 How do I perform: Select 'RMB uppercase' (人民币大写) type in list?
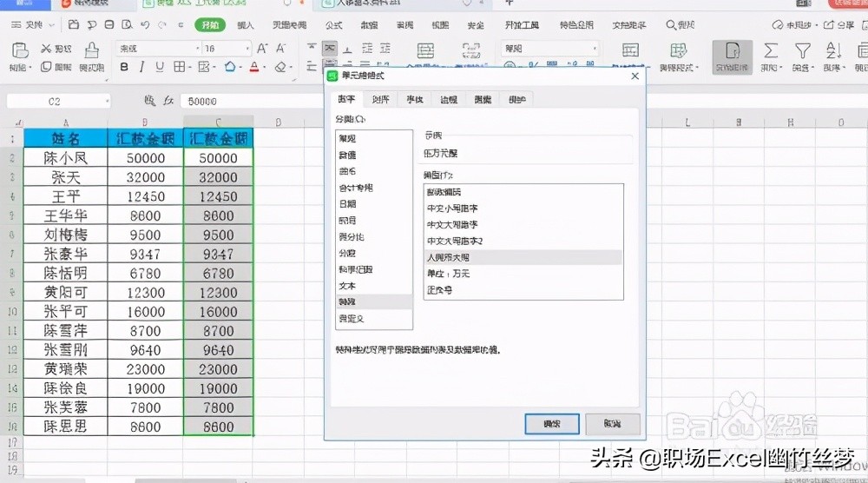(x=523, y=257)
